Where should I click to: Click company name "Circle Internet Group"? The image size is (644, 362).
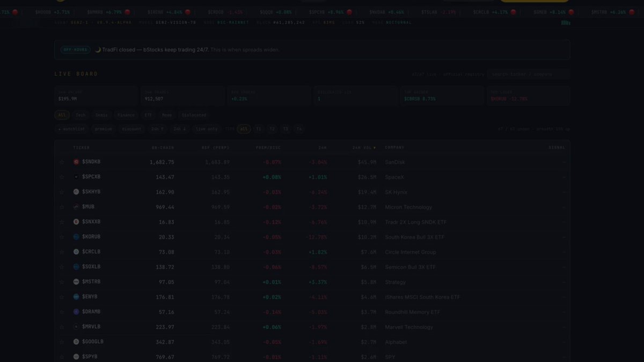[x=411, y=252]
